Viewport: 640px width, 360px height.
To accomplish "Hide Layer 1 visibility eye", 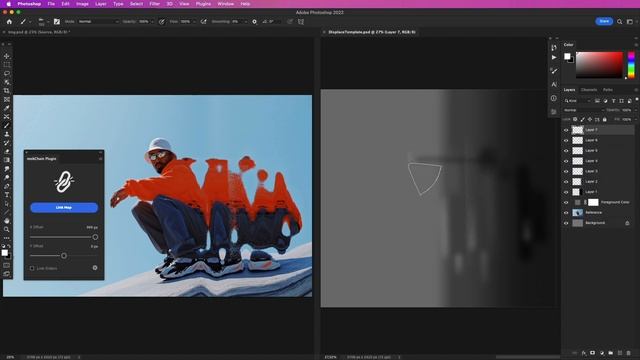I will [x=566, y=192].
